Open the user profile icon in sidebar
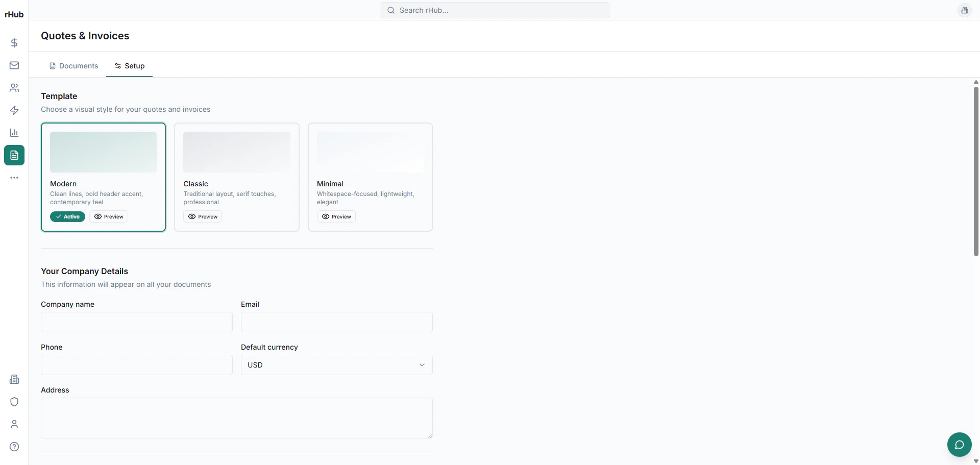The image size is (980, 465). pos(14,424)
